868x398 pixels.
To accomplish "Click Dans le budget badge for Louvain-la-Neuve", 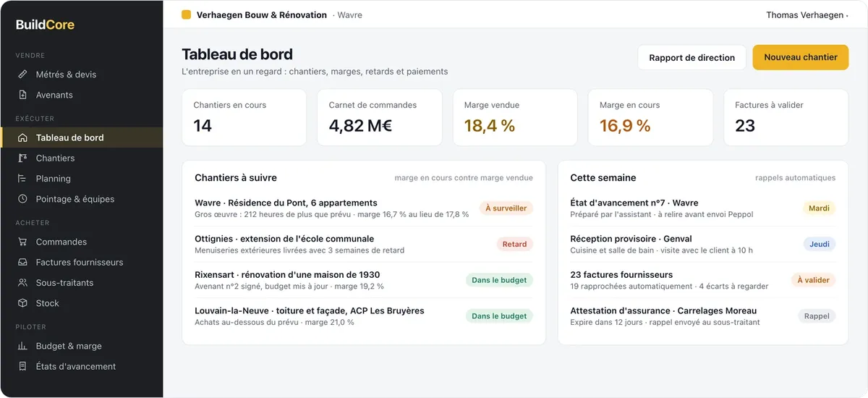I will (x=499, y=316).
